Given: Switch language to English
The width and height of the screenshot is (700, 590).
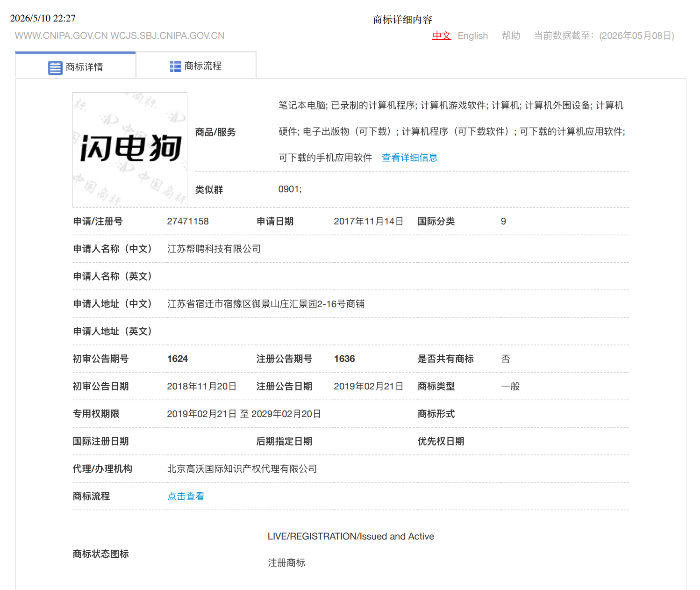Looking at the screenshot, I should (472, 36).
